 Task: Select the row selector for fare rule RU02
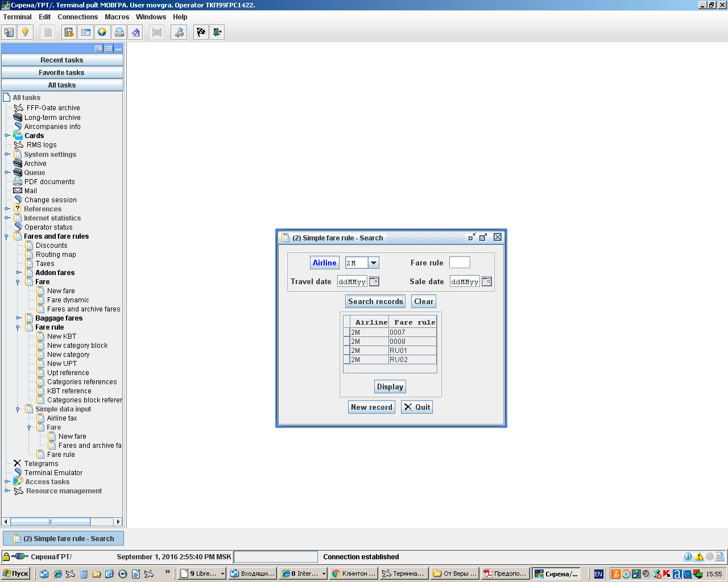[x=346, y=360]
